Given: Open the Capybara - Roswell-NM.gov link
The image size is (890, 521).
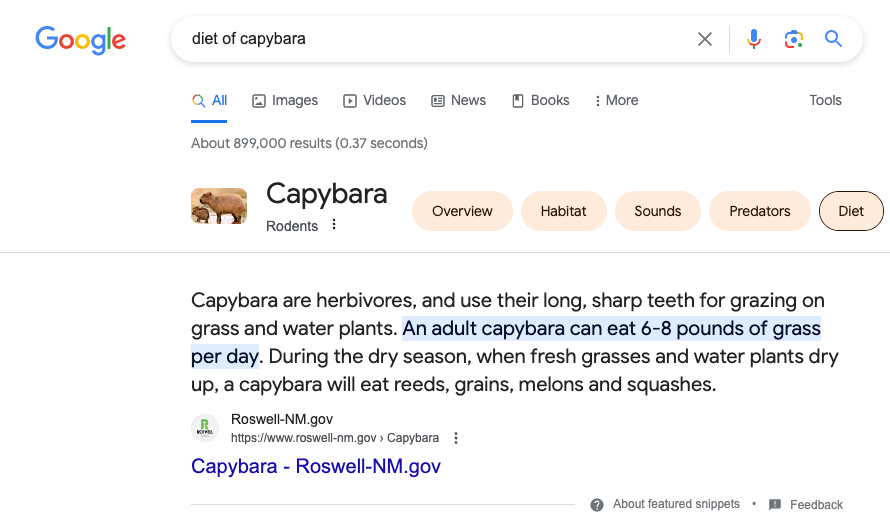Looking at the screenshot, I should click(316, 466).
